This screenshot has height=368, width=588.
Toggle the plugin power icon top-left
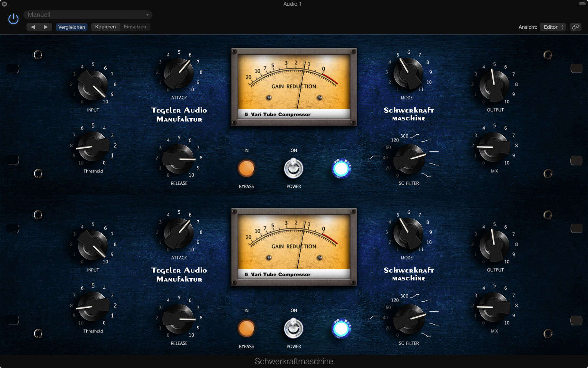13,18
